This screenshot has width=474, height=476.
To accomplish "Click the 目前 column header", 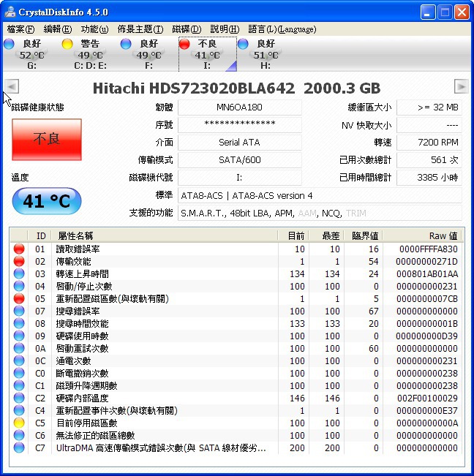I will (293, 236).
